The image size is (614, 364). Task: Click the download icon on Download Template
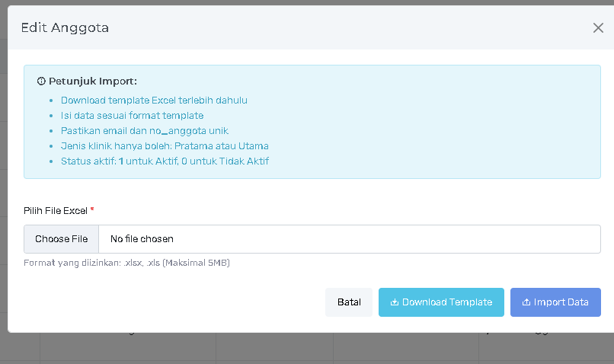(x=395, y=302)
